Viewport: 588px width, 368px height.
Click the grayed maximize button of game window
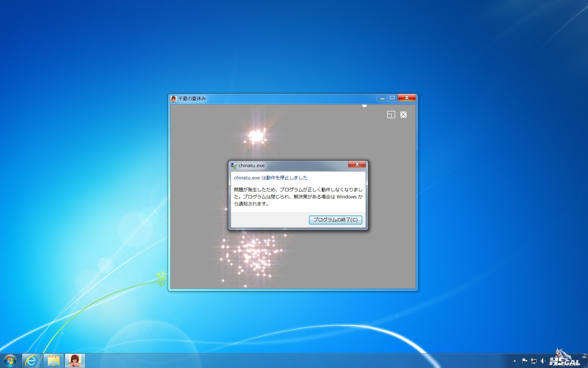392,98
